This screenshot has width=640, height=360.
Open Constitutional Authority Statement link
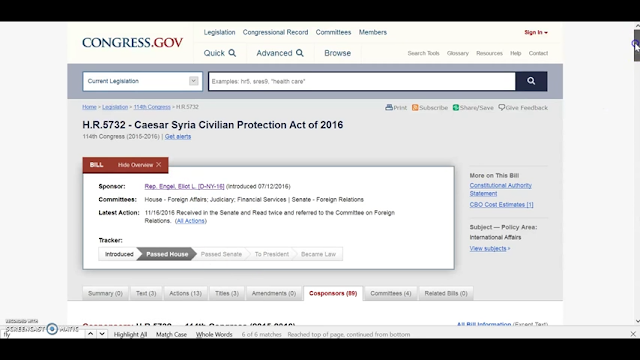tap(500, 189)
